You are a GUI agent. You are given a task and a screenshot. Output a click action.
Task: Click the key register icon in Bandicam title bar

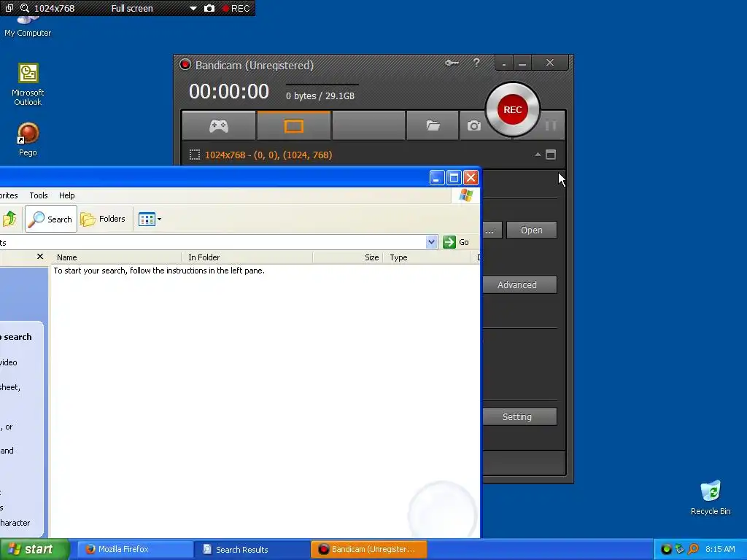click(x=452, y=63)
